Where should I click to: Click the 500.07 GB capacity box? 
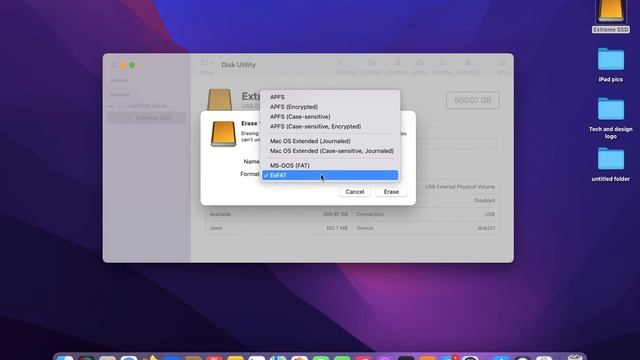click(x=473, y=100)
